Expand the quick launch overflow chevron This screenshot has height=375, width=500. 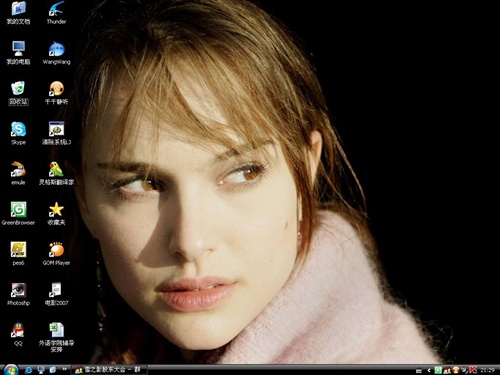pos(64,369)
